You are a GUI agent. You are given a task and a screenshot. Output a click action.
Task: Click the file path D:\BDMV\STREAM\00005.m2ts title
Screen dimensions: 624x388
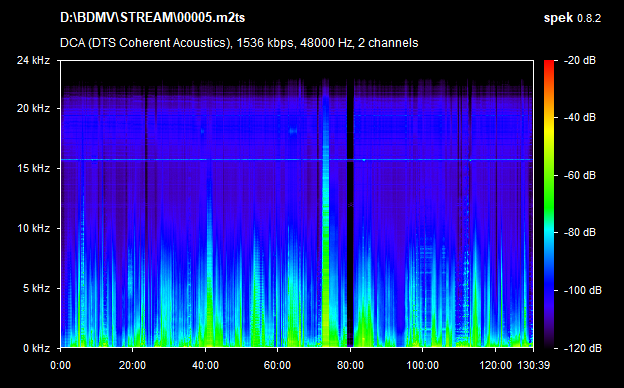click(x=152, y=18)
